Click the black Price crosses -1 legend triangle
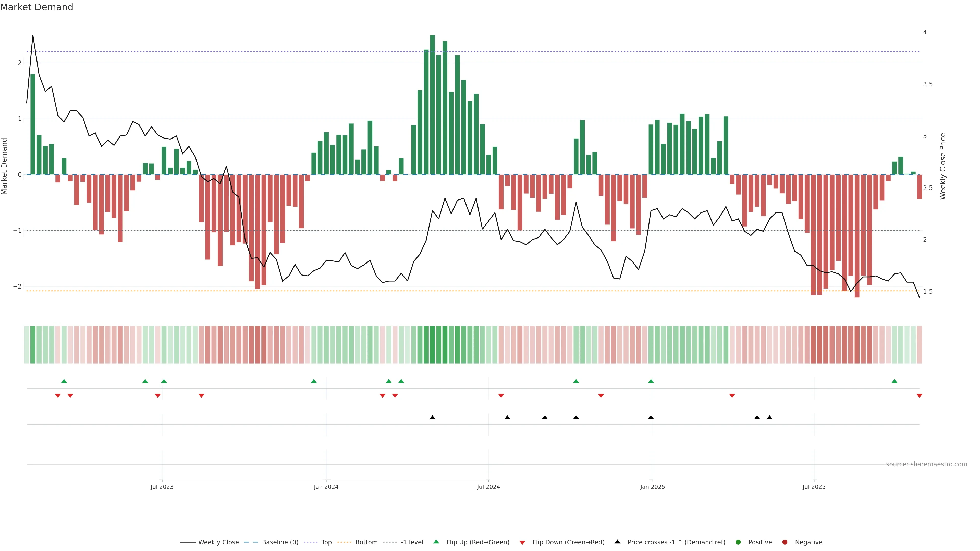 click(x=617, y=542)
